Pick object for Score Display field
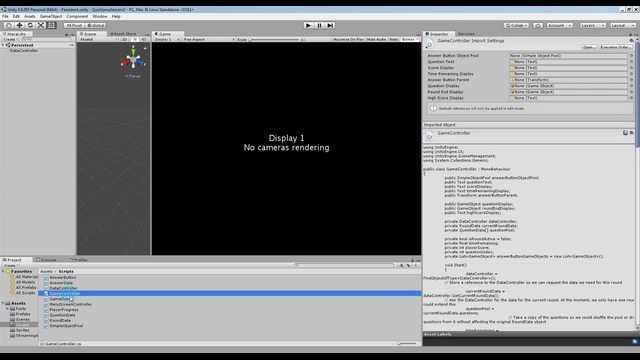 click(631, 68)
